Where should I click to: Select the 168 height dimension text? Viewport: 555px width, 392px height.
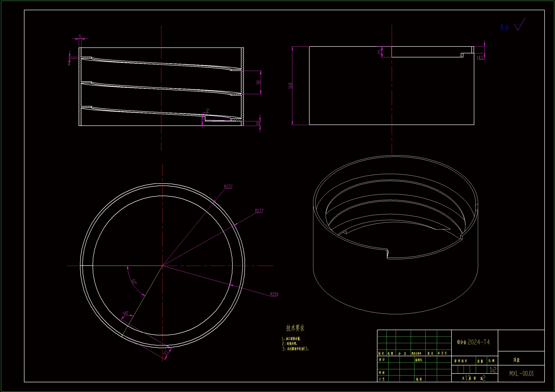pos(290,86)
